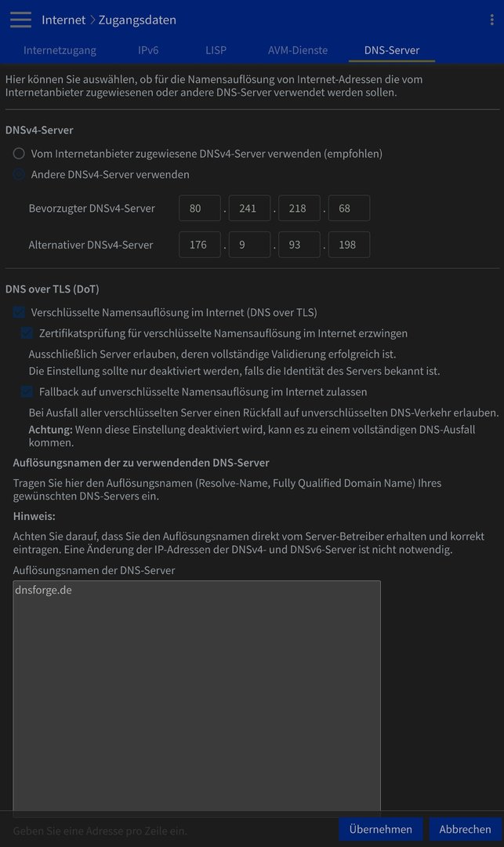Click the preferred DNS field containing 241

click(x=249, y=208)
